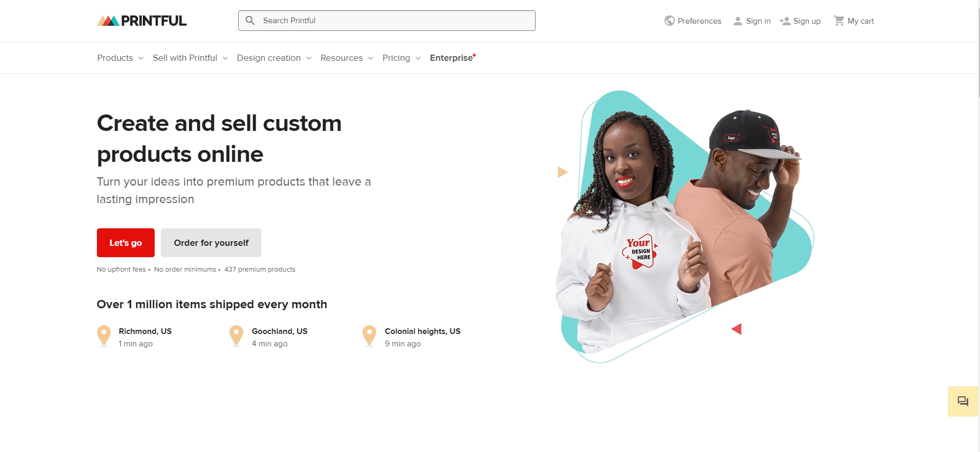980x452 pixels.
Task: Open the Resources menu
Action: pyautogui.click(x=347, y=58)
